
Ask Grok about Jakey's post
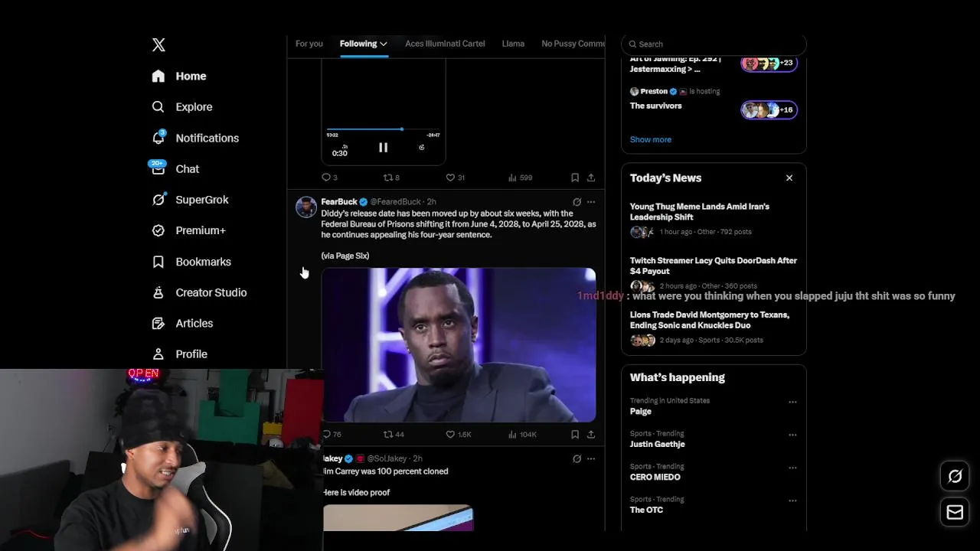point(577,458)
